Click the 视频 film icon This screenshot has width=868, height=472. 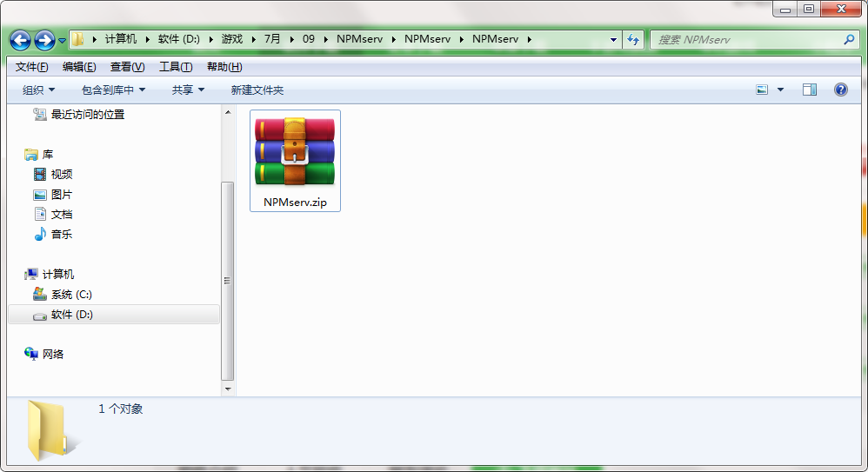(40, 175)
